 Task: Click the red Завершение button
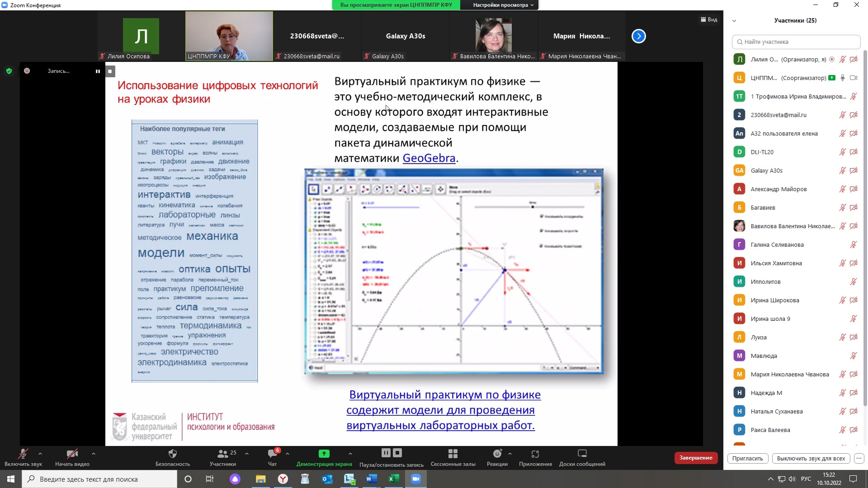tap(696, 458)
